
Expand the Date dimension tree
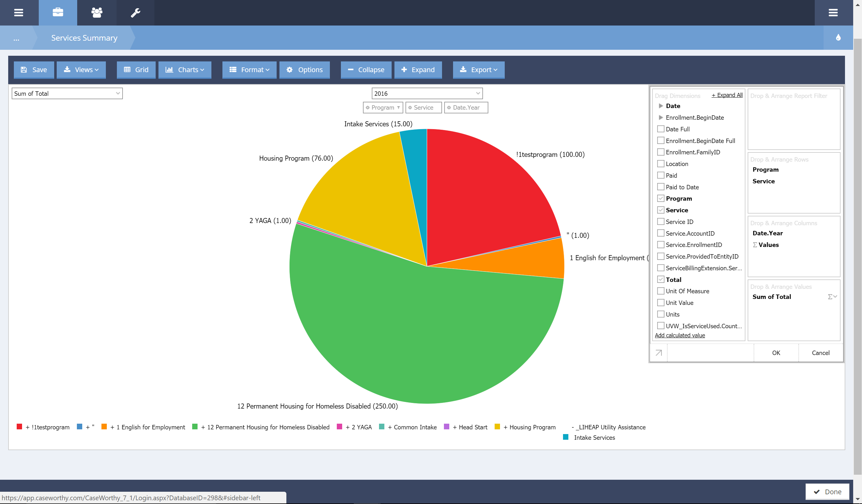pos(661,106)
